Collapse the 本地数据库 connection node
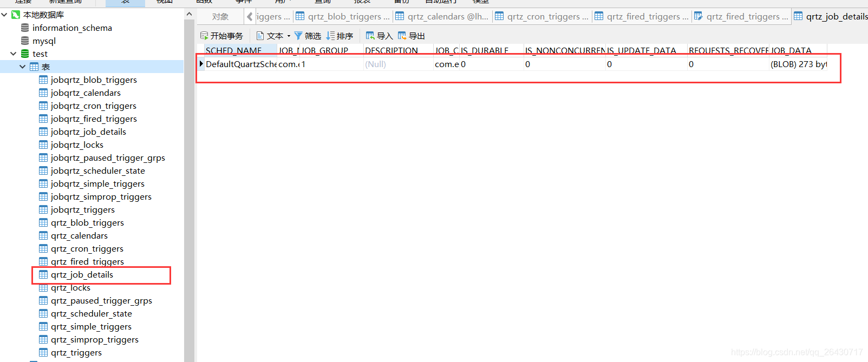This screenshot has height=362, width=868. (x=4, y=15)
